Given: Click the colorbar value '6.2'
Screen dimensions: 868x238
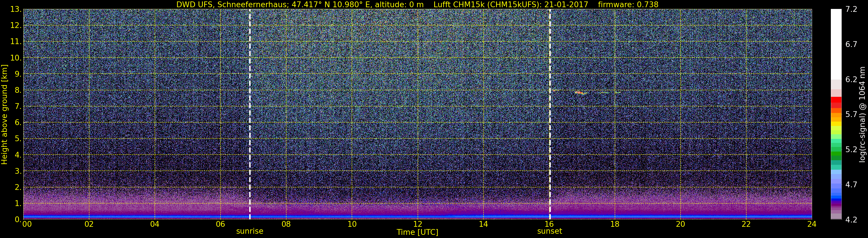Looking at the screenshot, I should tap(851, 80).
